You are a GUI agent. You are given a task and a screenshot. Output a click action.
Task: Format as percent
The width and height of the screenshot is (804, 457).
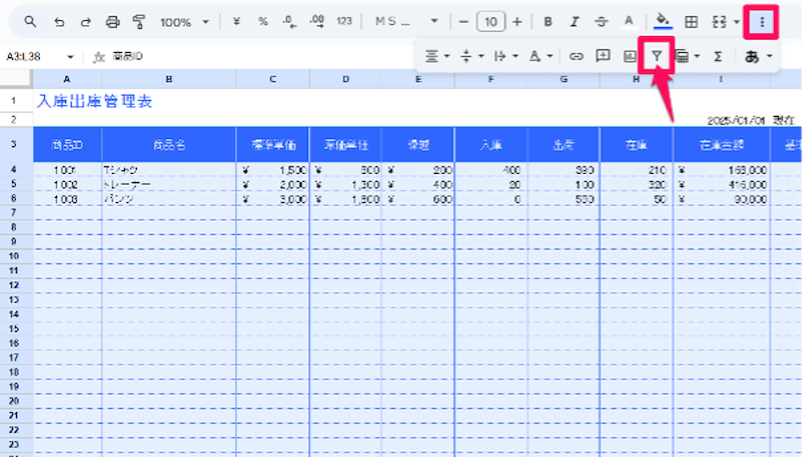263,22
